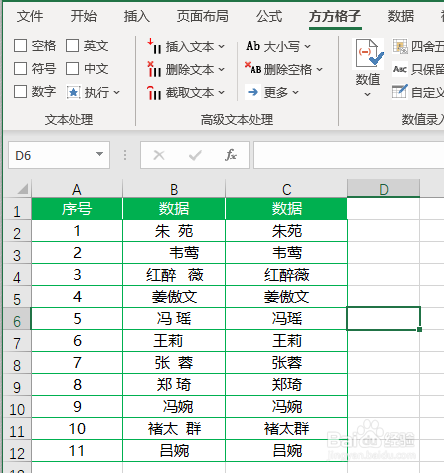Click the 更多 blue arrow icon

(253, 92)
